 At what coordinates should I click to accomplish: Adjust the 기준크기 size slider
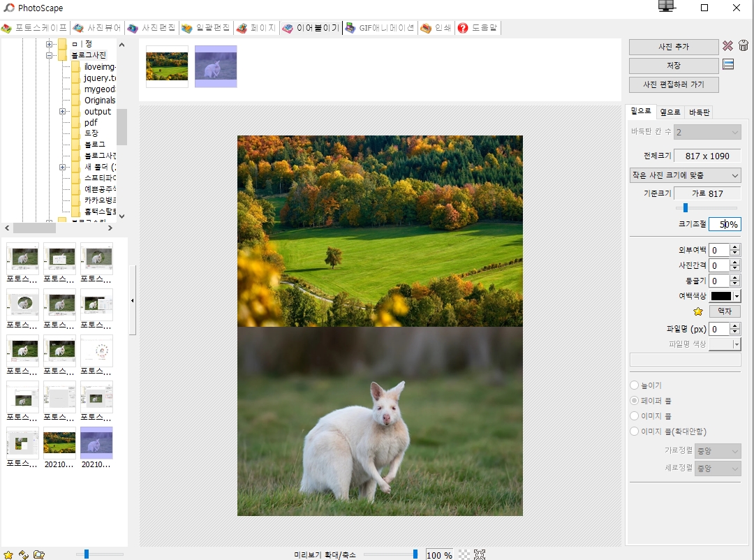tap(686, 208)
